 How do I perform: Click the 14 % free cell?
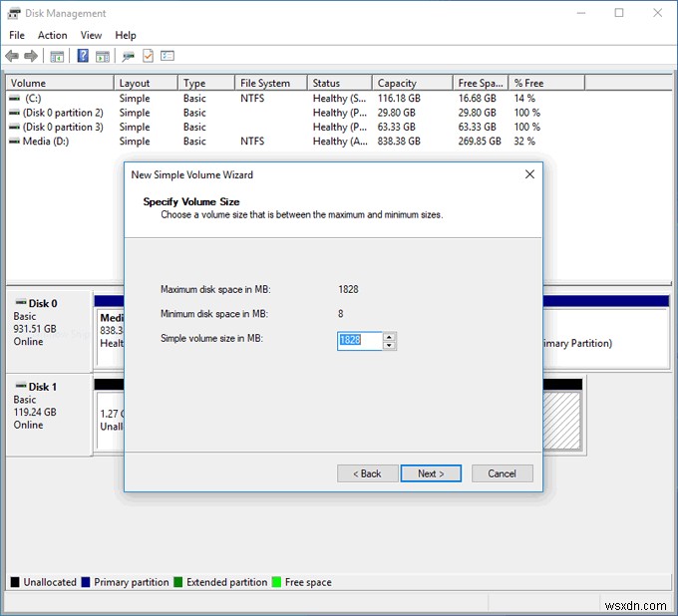(524, 98)
